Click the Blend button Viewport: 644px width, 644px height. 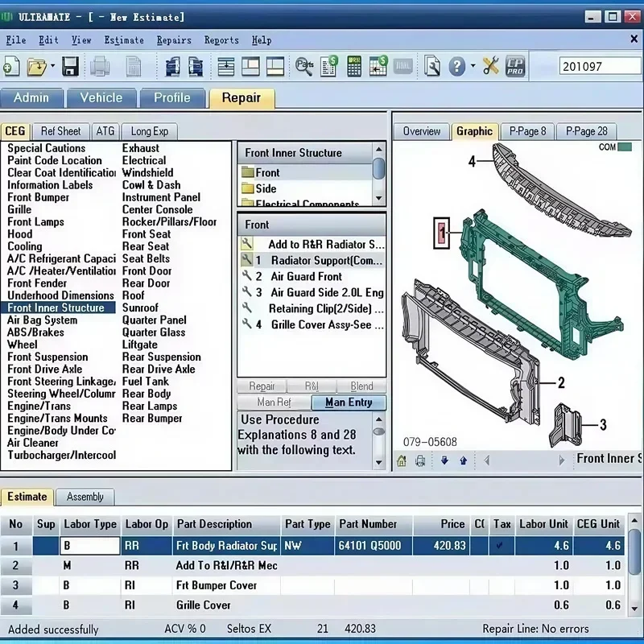tap(361, 386)
